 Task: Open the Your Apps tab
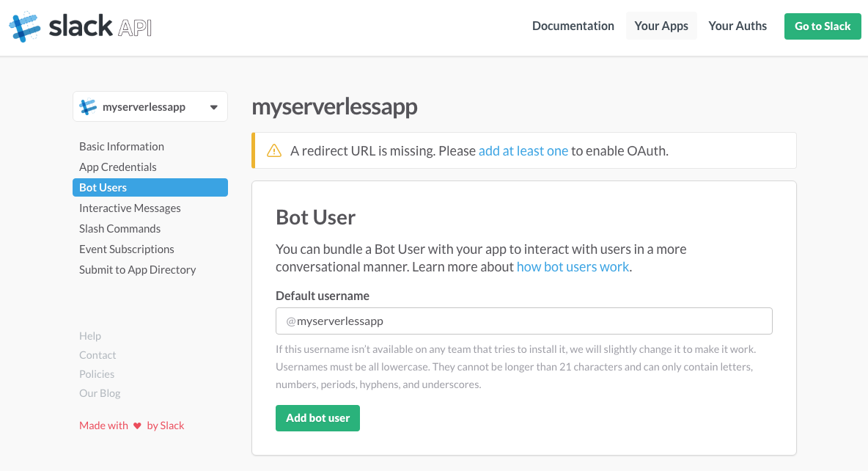661,26
